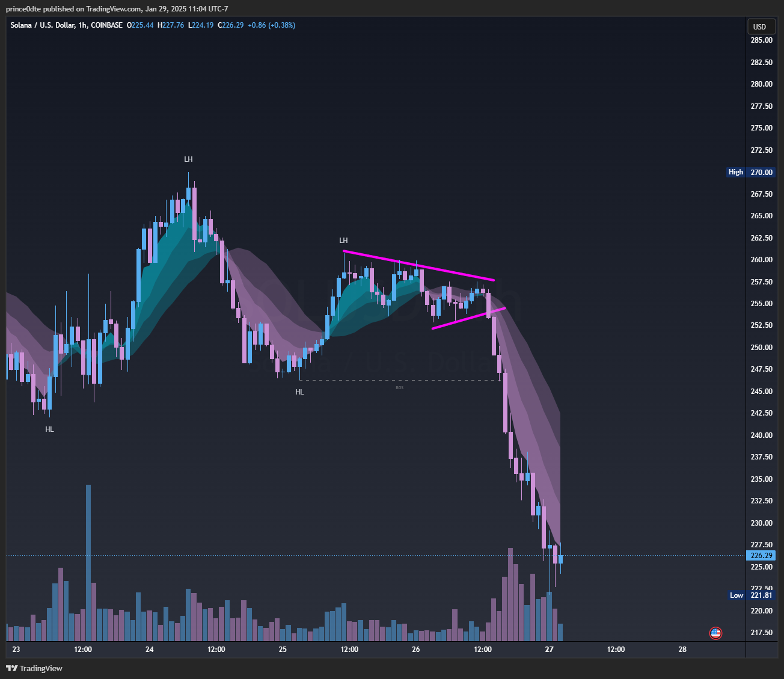The width and height of the screenshot is (784, 679).
Task: Click the HL label under the Jan 23 low
Action: pyautogui.click(x=49, y=429)
